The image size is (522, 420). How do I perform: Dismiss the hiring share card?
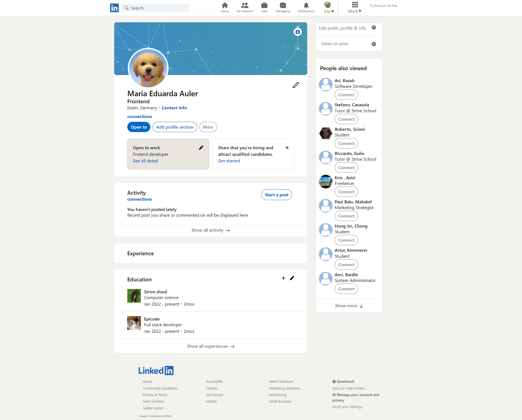coord(287,148)
